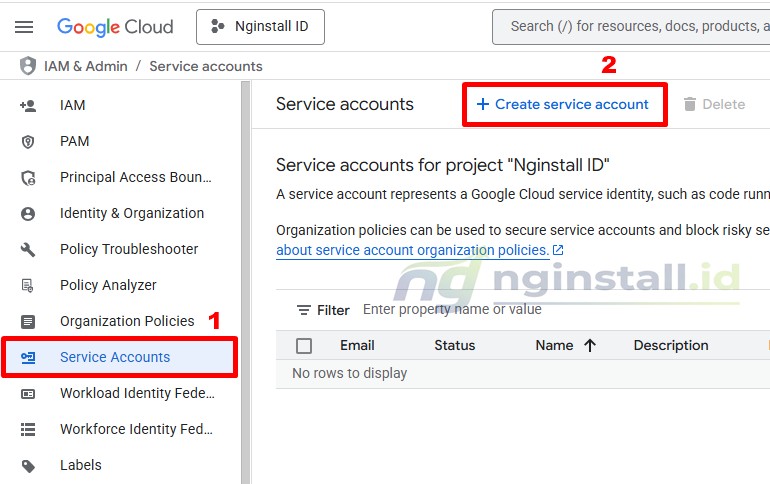The width and height of the screenshot is (770, 484).
Task: Sort by the Description column
Action: (x=671, y=346)
